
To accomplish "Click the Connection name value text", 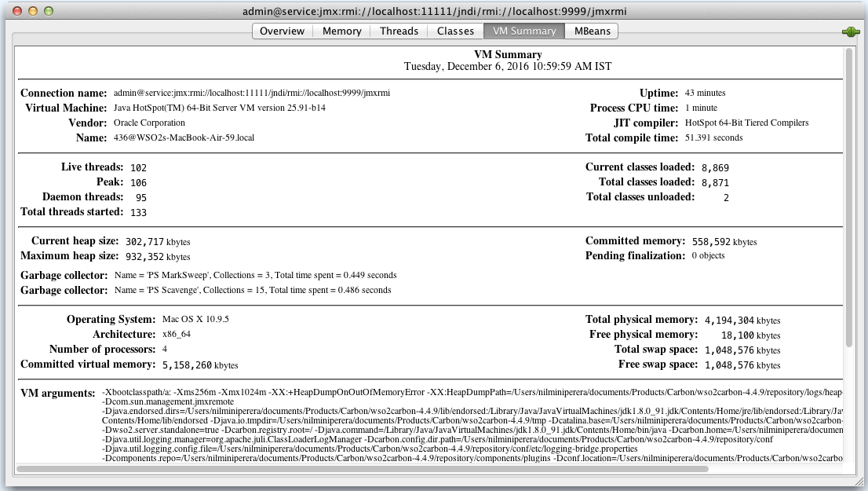I will click(251, 93).
